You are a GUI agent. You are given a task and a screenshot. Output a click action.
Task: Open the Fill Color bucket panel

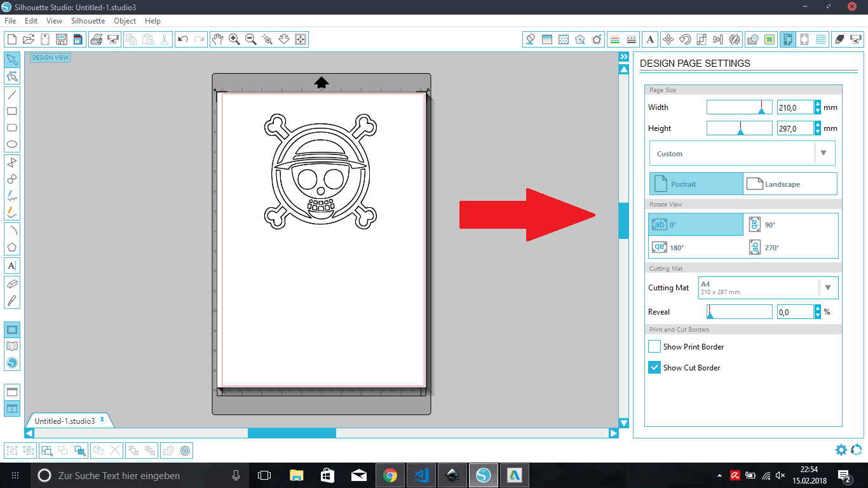pos(531,39)
